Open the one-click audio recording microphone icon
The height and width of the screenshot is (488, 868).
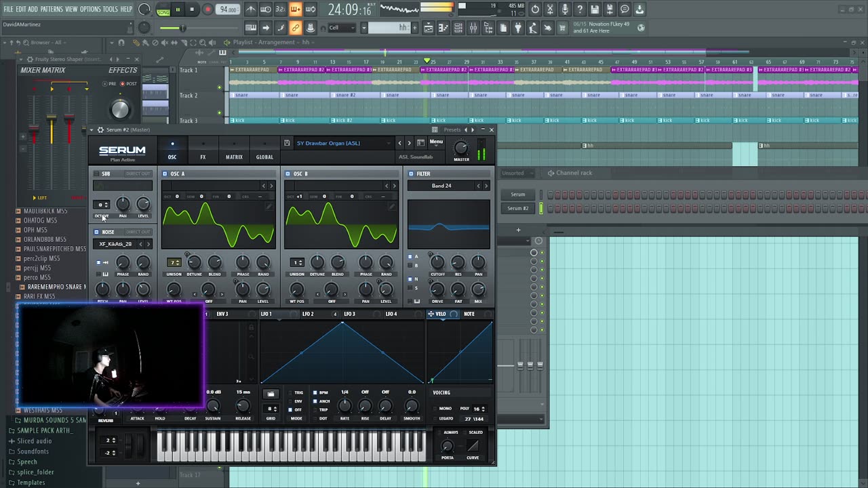[x=564, y=9]
